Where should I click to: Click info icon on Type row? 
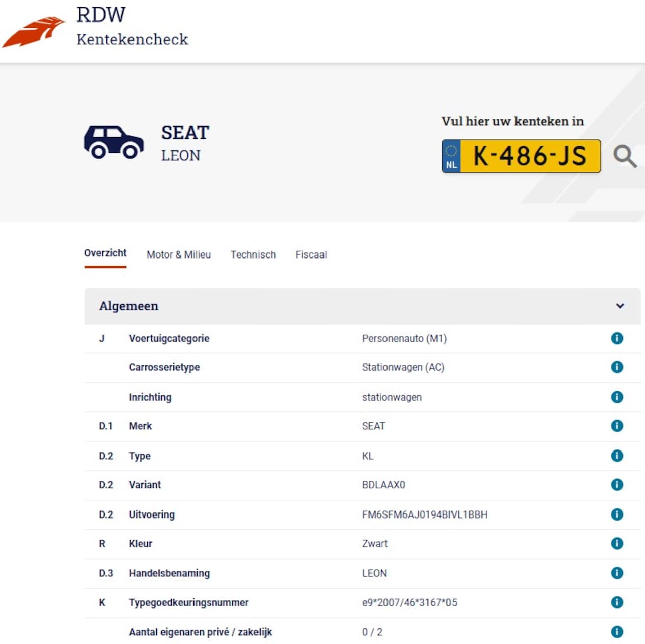click(617, 456)
